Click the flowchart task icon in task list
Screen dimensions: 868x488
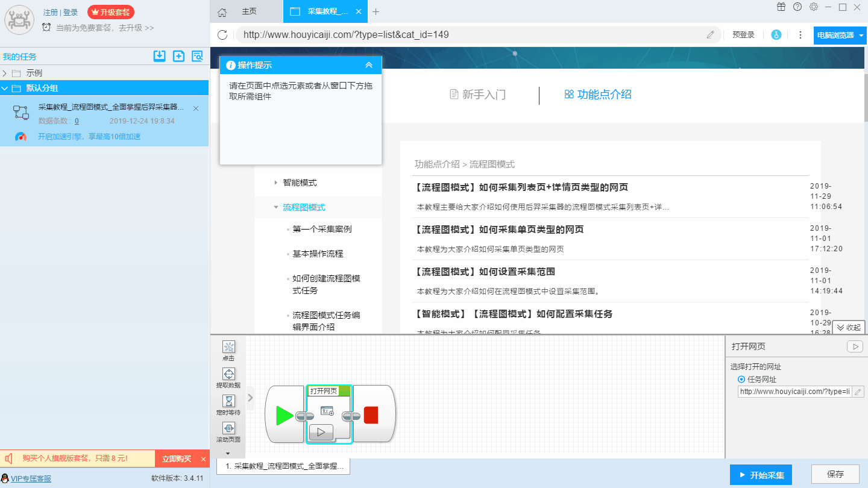21,112
